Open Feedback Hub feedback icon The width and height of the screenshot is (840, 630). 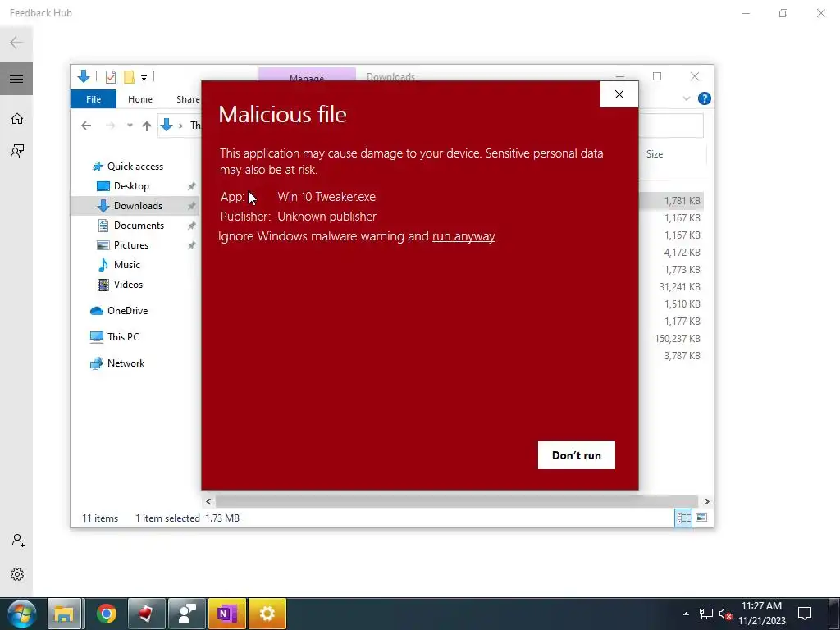[16, 151]
